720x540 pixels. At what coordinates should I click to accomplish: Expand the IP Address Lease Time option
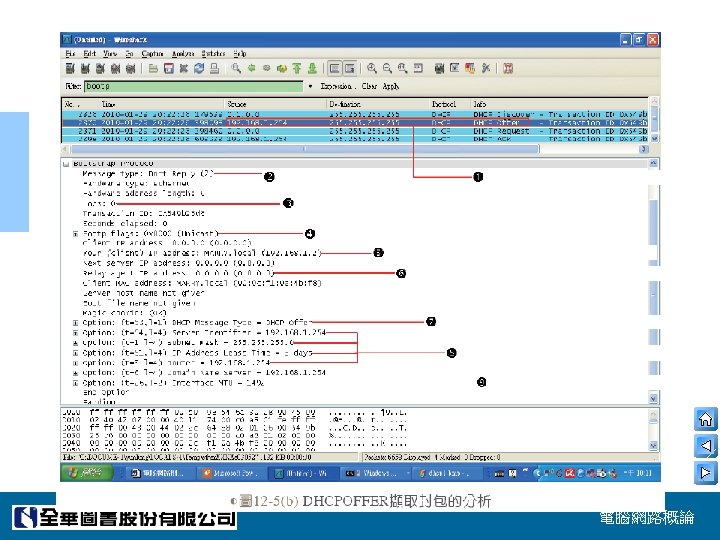(x=76, y=353)
